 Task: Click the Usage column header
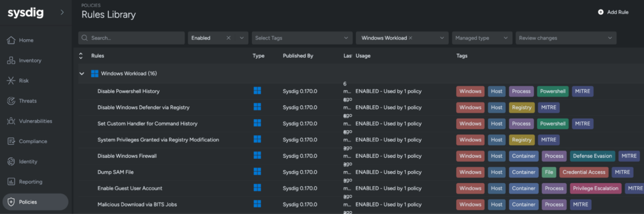tap(363, 56)
